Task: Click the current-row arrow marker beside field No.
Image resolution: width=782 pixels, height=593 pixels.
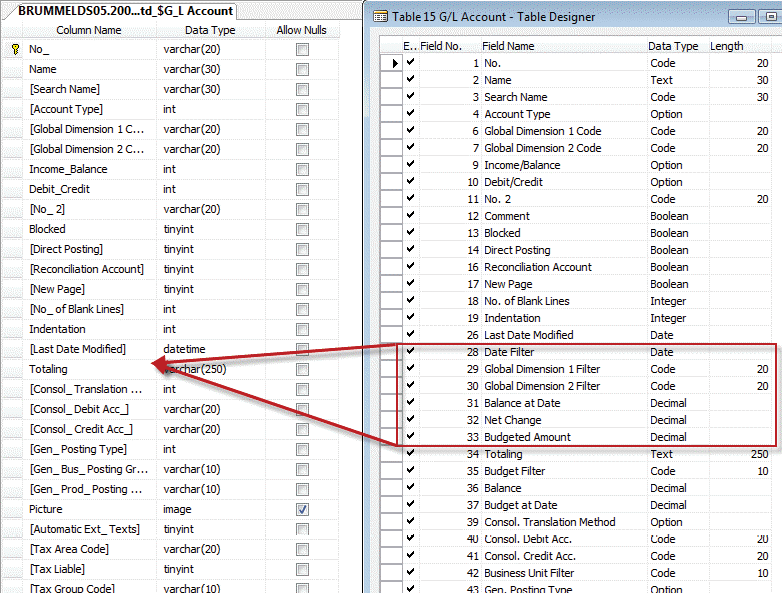Action: [394, 63]
